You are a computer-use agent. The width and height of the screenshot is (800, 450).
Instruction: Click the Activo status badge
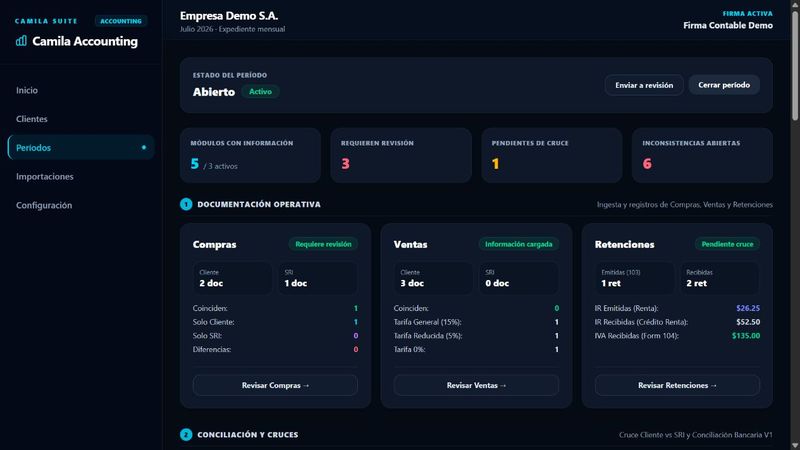pos(260,92)
